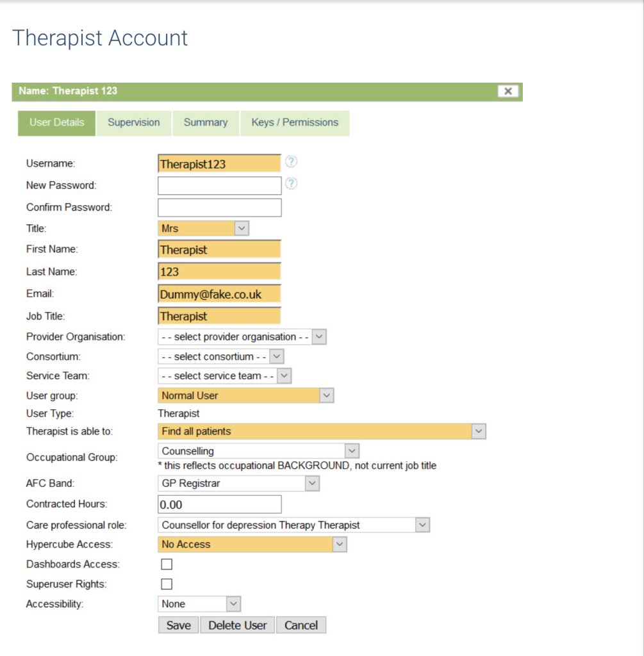Image resolution: width=644 pixels, height=656 pixels.
Task: Close the Therapist 123 panel
Action: pyautogui.click(x=508, y=91)
